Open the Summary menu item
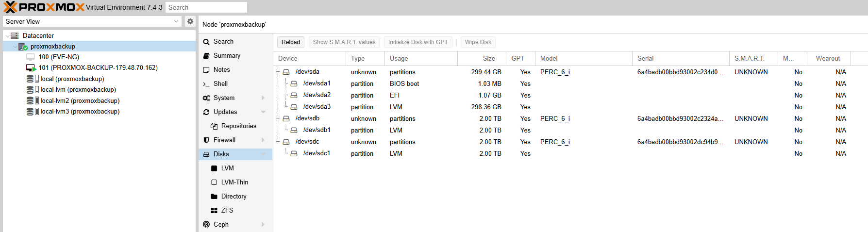The image size is (868, 232). coord(235,56)
